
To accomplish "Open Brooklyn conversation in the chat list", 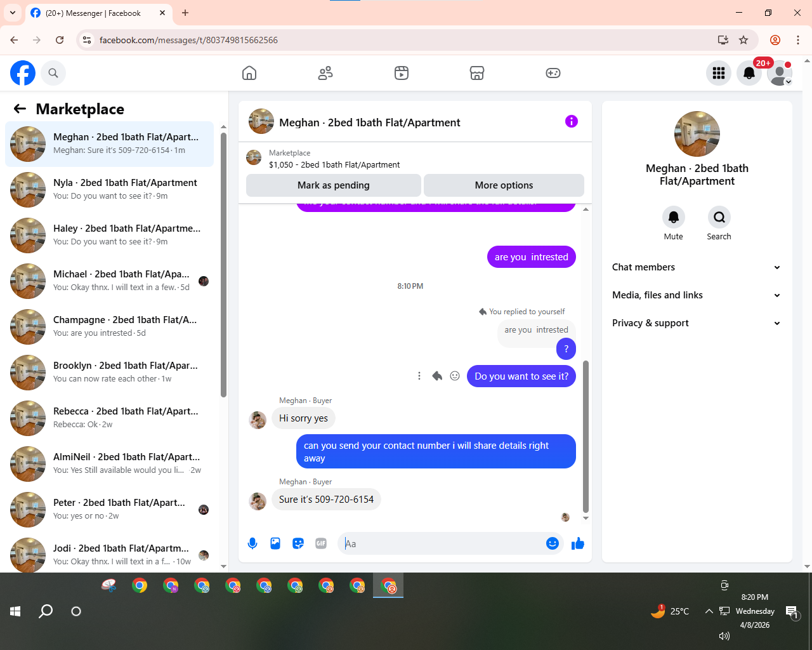I will point(109,373).
